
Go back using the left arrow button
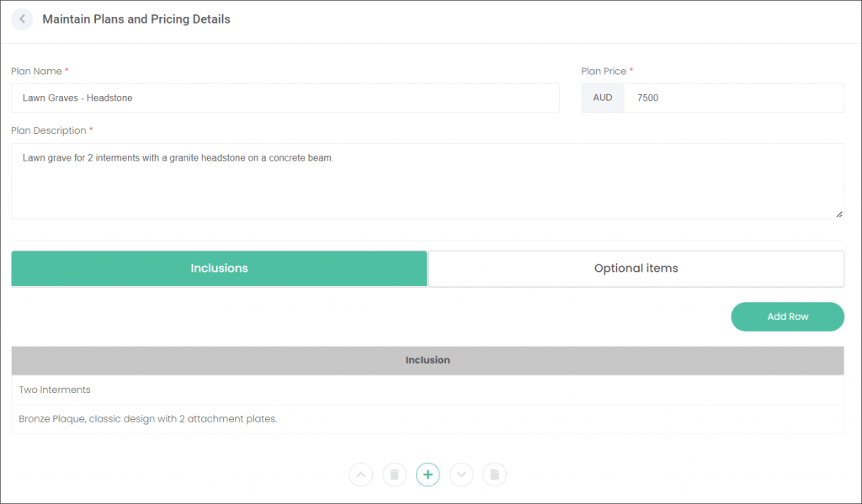(22, 19)
